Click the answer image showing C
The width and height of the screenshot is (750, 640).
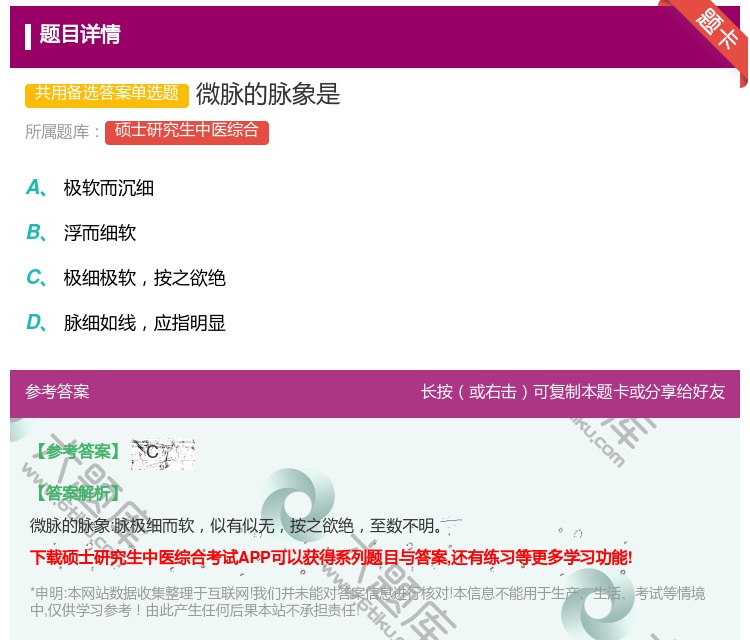click(163, 453)
